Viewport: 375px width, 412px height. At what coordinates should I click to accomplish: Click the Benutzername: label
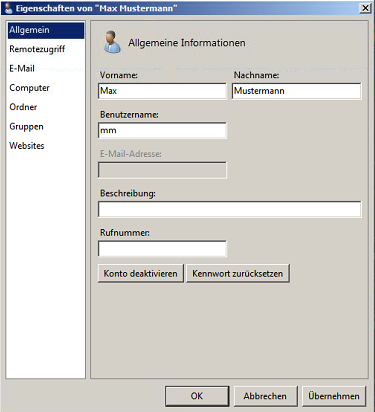pyautogui.click(x=129, y=115)
